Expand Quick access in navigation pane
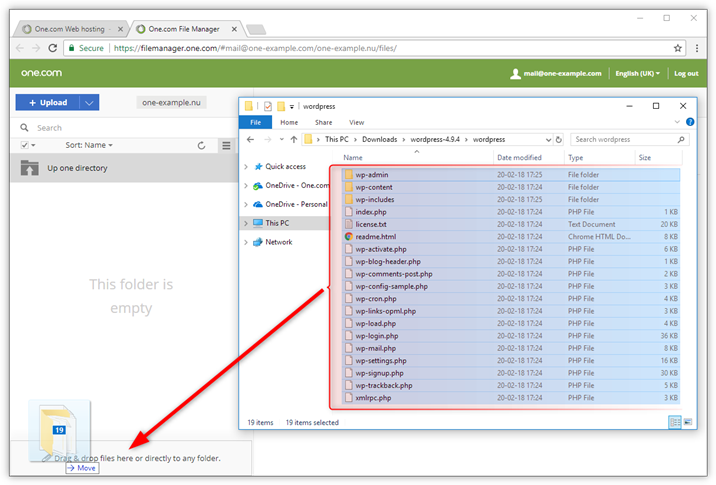 tap(246, 167)
